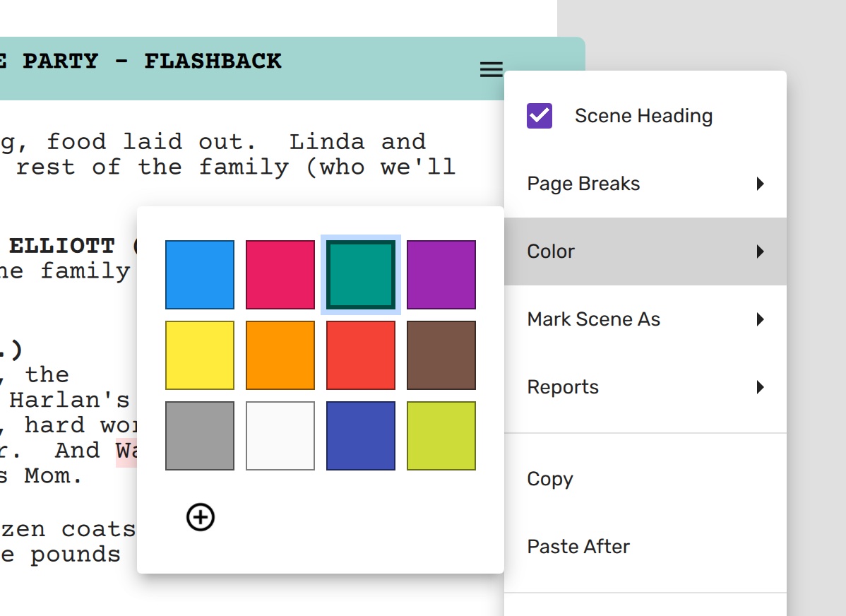Pick the pink color swatch
Image resolution: width=846 pixels, height=616 pixels.
pyautogui.click(x=280, y=275)
